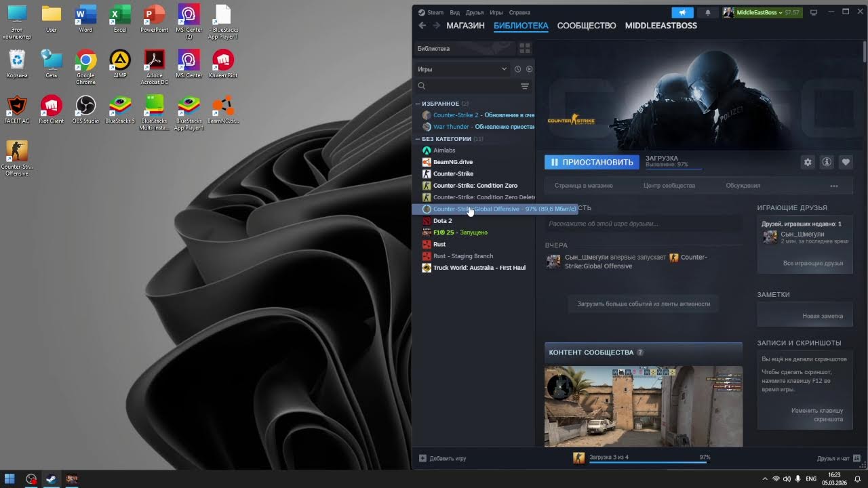Open Друзья menu
Viewport: 868px width, 488px height.
tap(475, 12)
